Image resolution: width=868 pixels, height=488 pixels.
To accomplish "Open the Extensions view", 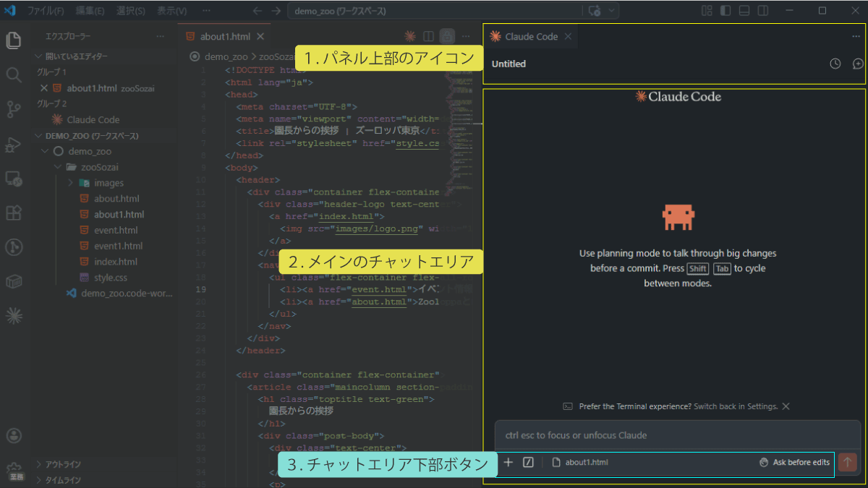I will click(13, 213).
